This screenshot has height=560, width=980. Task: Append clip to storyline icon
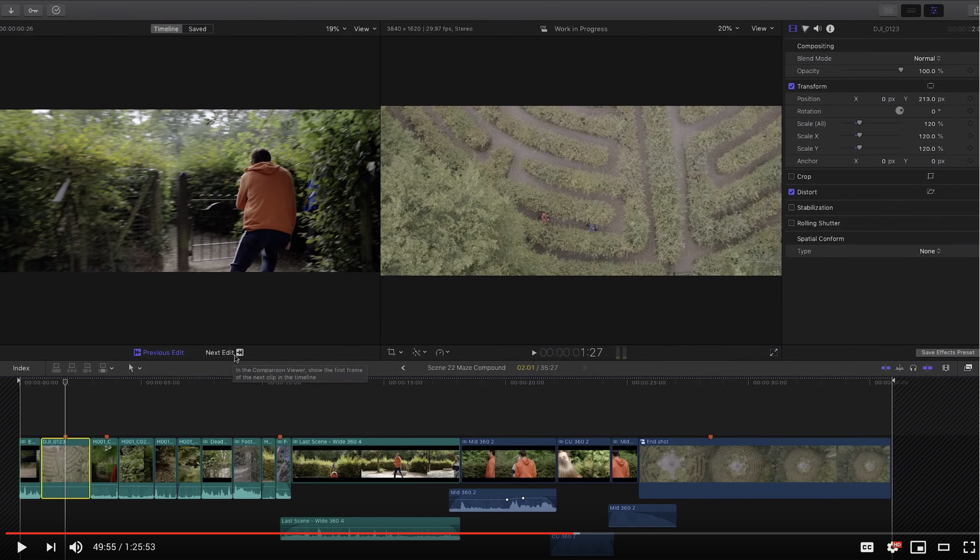[87, 368]
